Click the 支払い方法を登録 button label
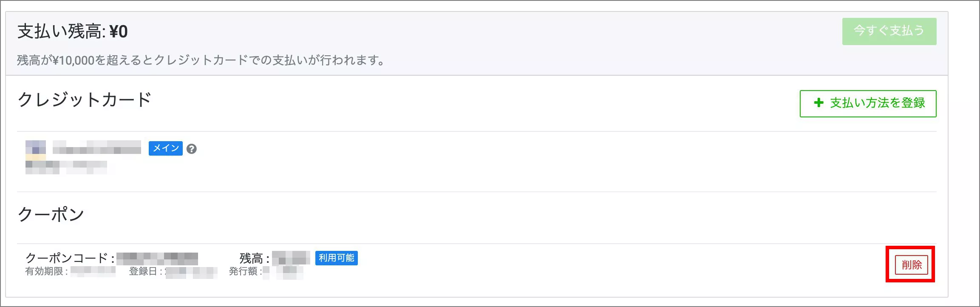The image size is (980, 307). [x=877, y=103]
